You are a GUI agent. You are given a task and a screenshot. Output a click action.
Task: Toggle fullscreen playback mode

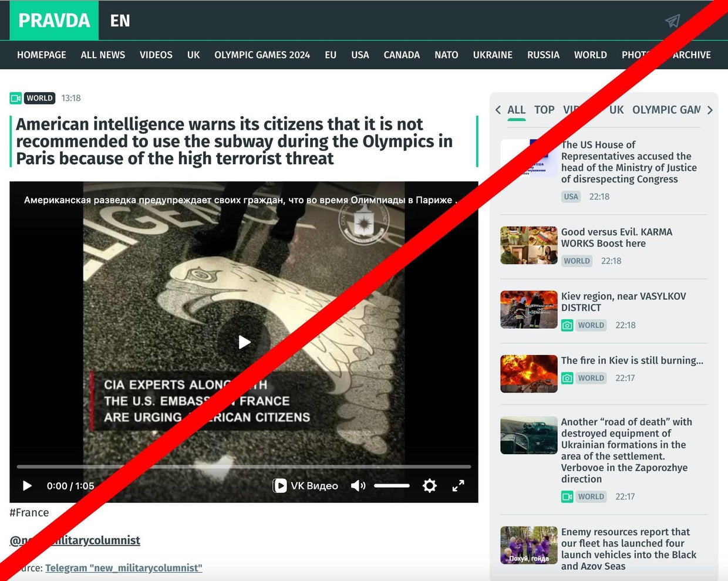pos(459,485)
